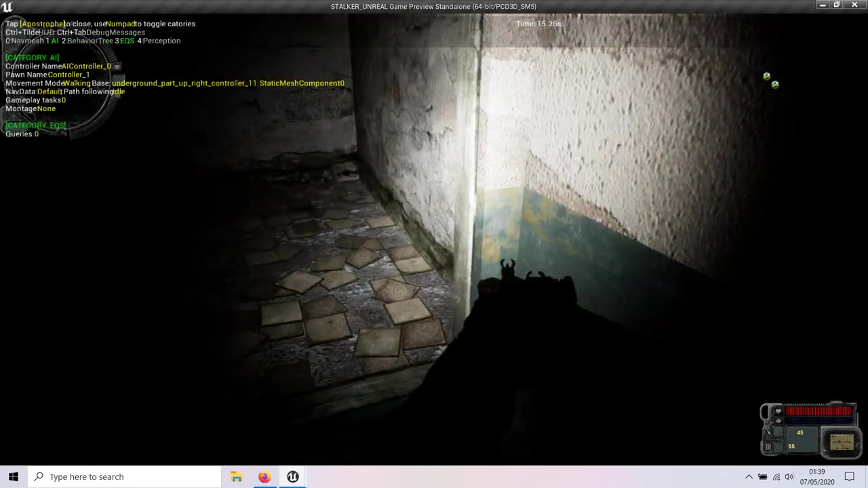
Task: Click the Gameplay tasks count line
Action: point(35,100)
